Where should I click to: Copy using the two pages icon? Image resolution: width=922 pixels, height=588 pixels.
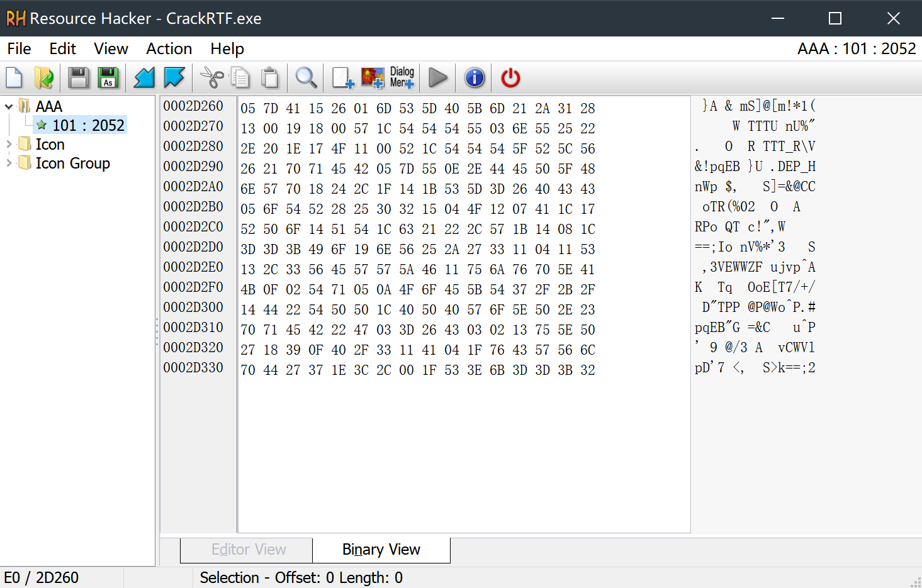[x=240, y=78]
